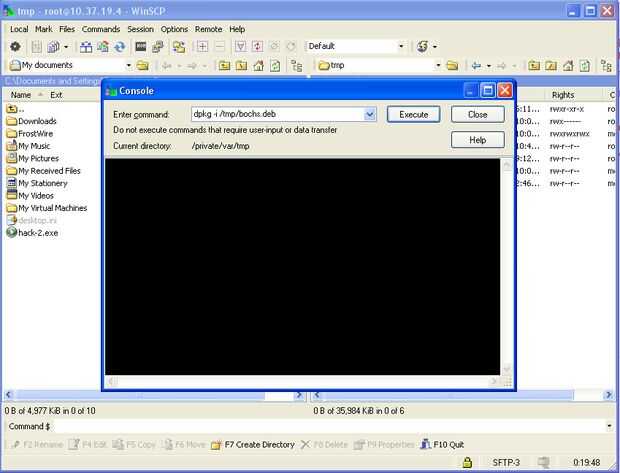Click the local panel horizontal scrollbar
Screen dimensions: 620x473
(x=154, y=395)
